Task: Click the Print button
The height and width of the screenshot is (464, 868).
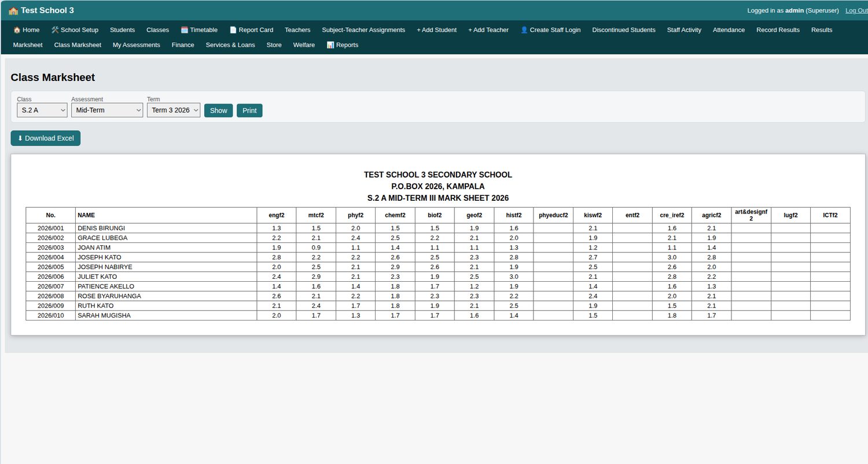Action: coord(249,111)
